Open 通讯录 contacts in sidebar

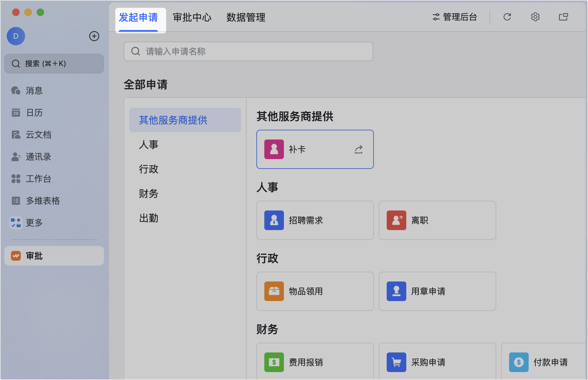tap(38, 157)
